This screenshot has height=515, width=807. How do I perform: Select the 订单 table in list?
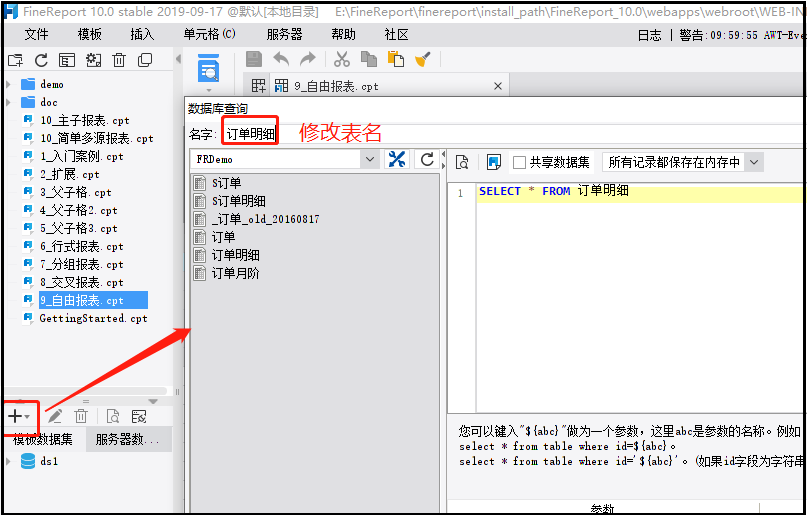(223, 237)
